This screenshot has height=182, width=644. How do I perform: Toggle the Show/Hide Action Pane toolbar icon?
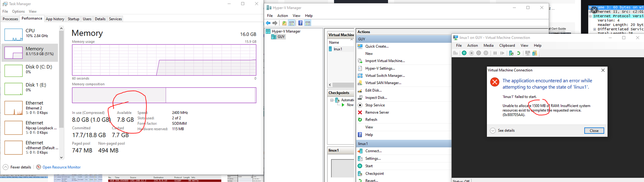pyautogui.click(x=308, y=23)
